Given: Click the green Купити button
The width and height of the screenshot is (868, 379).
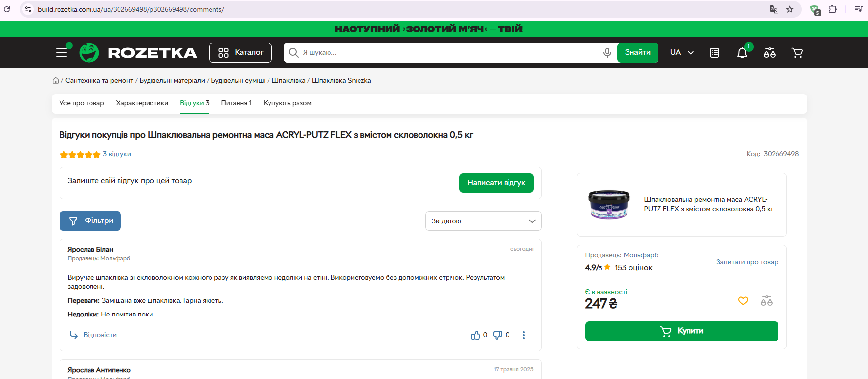Looking at the screenshot, I should click(x=682, y=331).
